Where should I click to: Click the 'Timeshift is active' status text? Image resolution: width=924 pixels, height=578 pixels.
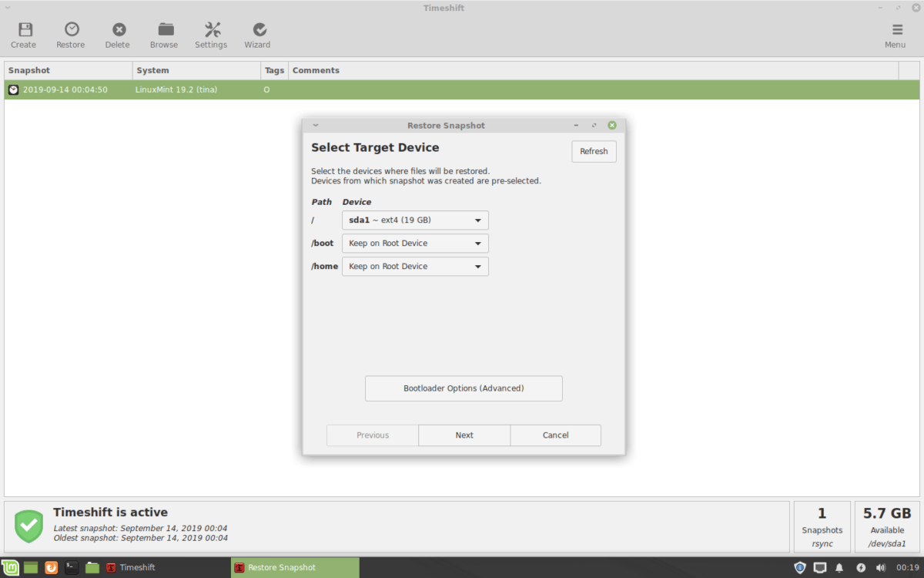(x=110, y=512)
